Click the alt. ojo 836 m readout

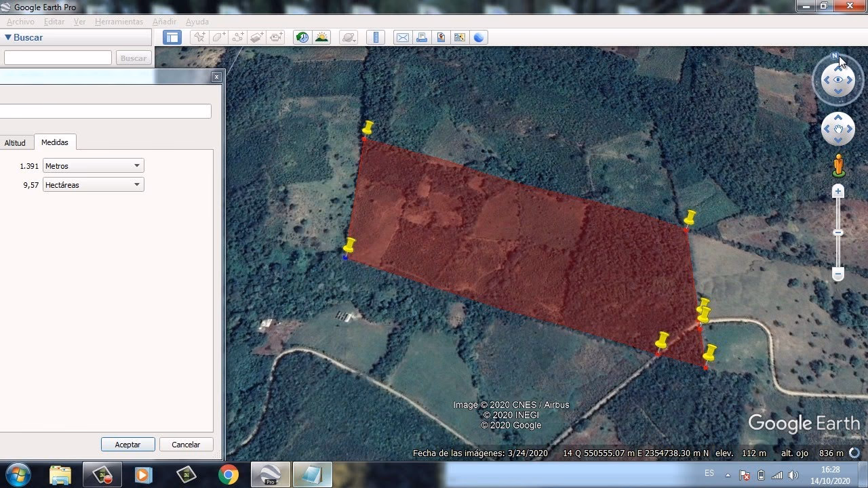812,453
